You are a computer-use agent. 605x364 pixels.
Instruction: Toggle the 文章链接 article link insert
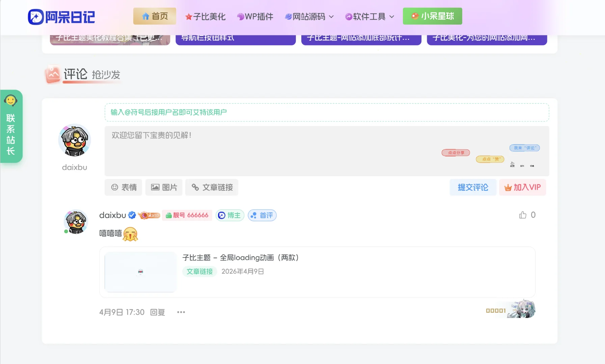pos(212,187)
